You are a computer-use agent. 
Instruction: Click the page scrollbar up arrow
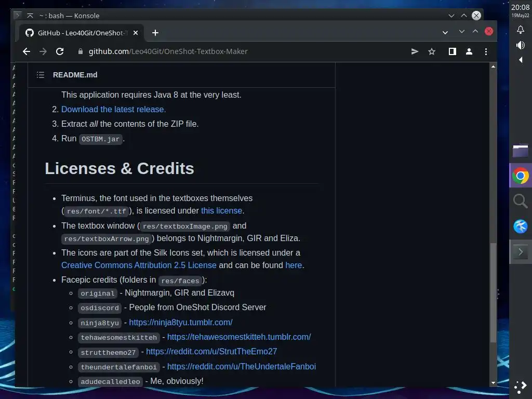(494, 67)
